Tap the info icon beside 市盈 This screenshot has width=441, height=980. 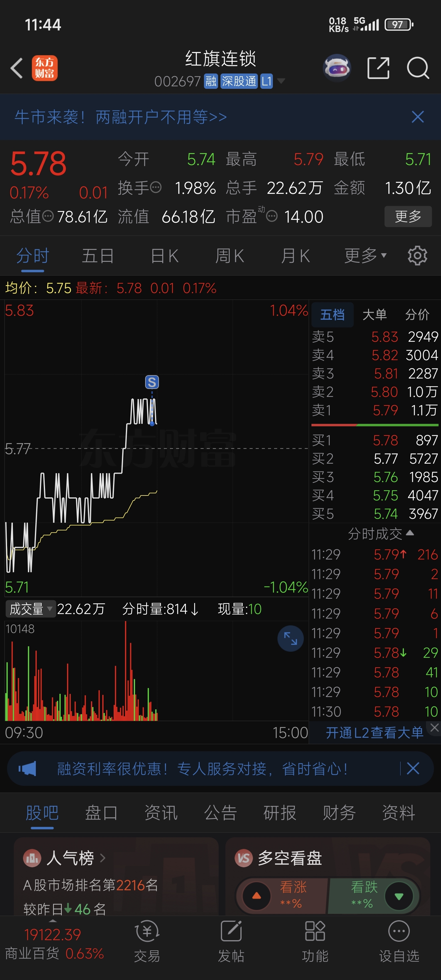(272, 217)
